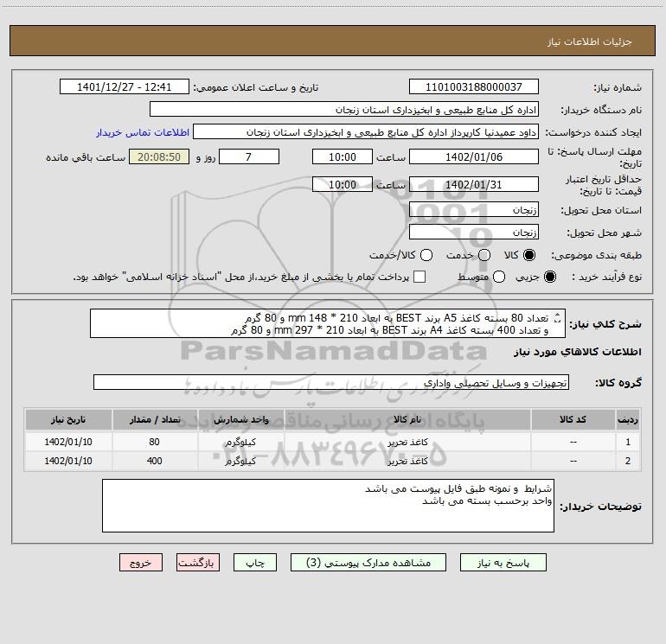Image resolution: width=666 pixels, height=644 pixels.
Task: Click the date 1402/01/10 in row 1
Action: click(68, 442)
